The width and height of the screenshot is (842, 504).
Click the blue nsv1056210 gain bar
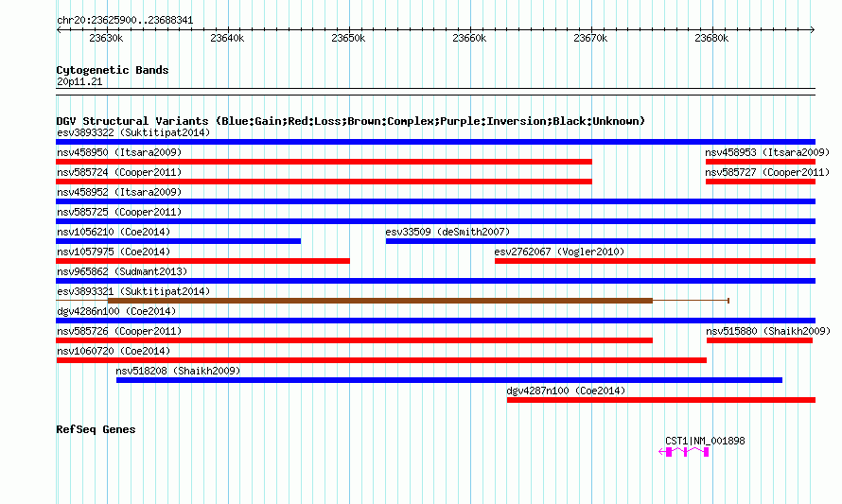click(x=178, y=241)
